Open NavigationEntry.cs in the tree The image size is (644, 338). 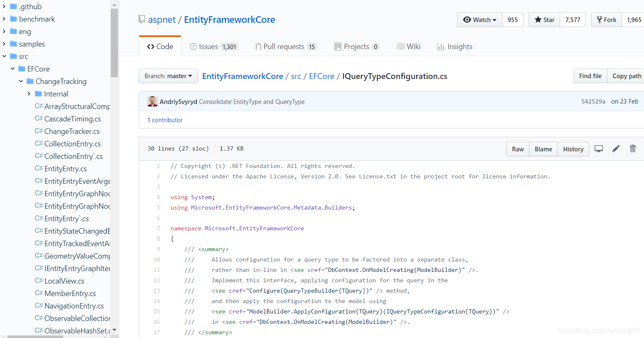(x=74, y=306)
